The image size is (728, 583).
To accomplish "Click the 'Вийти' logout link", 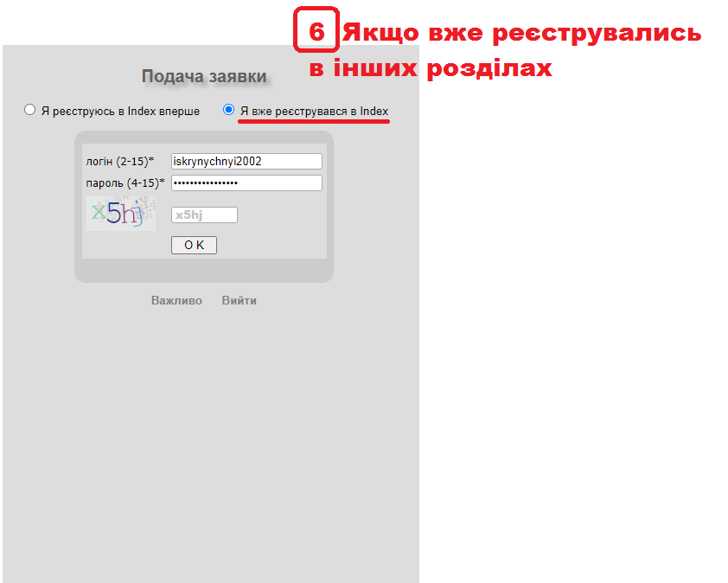I will [x=239, y=301].
